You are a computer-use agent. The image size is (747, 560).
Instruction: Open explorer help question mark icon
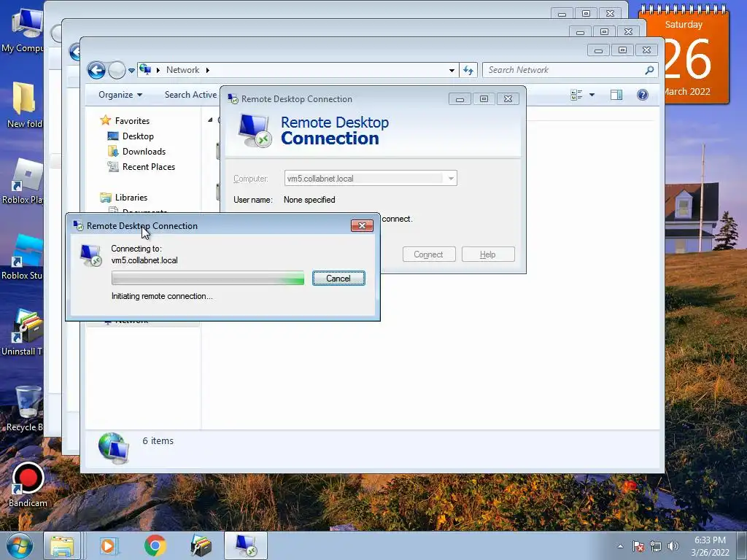click(643, 95)
